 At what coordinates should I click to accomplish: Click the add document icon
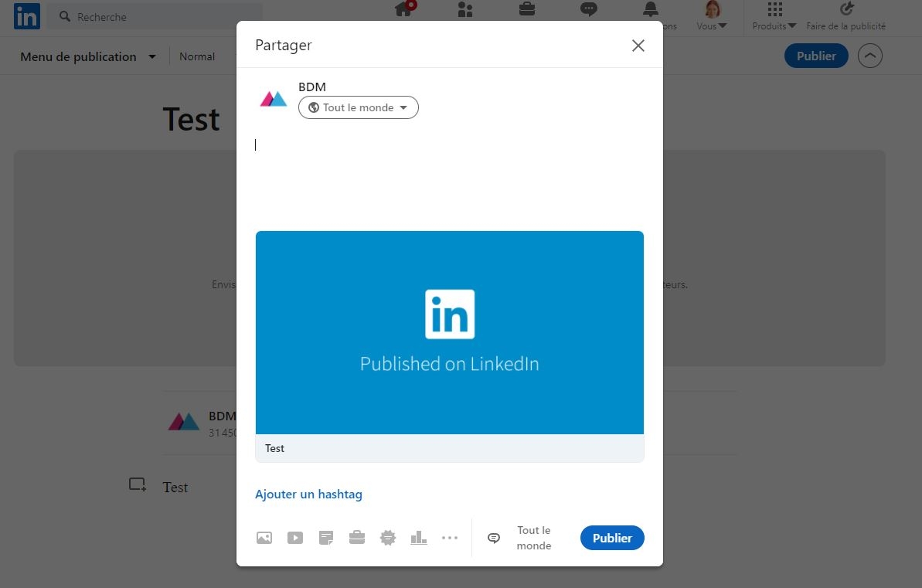click(x=326, y=538)
